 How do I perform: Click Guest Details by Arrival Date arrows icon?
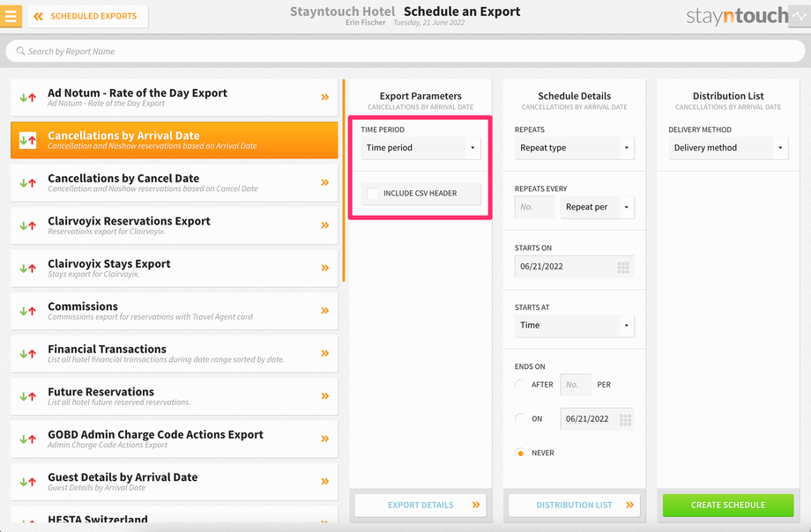coord(28,482)
